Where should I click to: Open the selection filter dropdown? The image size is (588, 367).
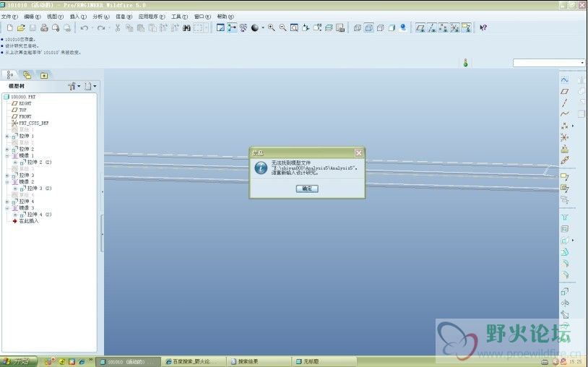point(582,63)
